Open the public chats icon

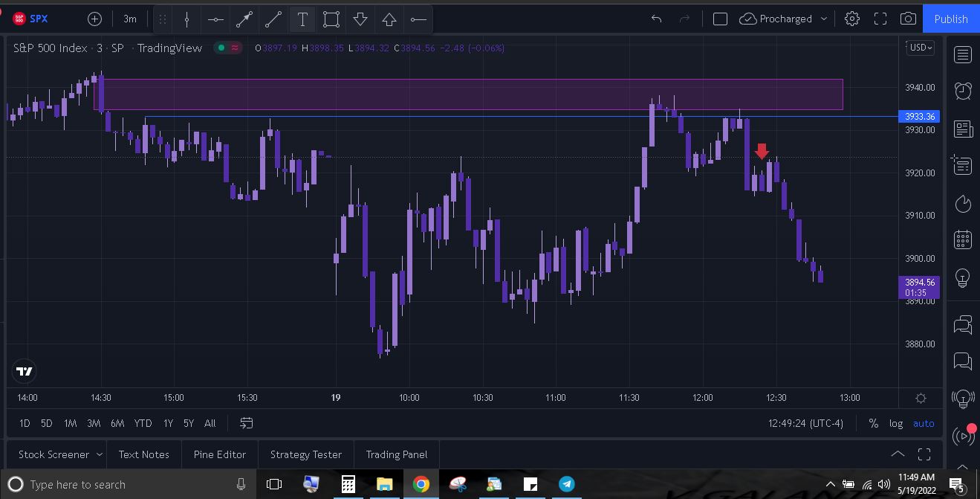963,324
